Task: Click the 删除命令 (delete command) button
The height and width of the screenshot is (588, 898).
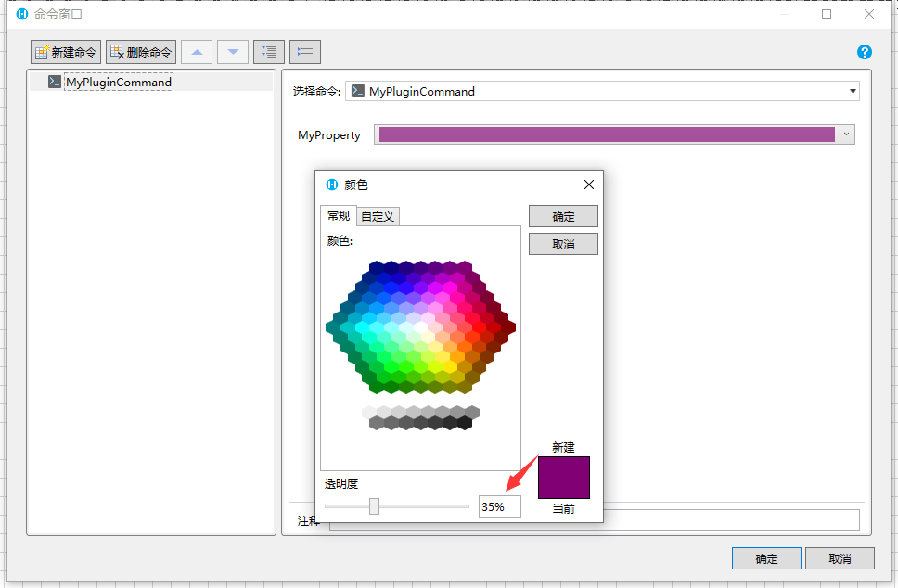Action: (141, 52)
